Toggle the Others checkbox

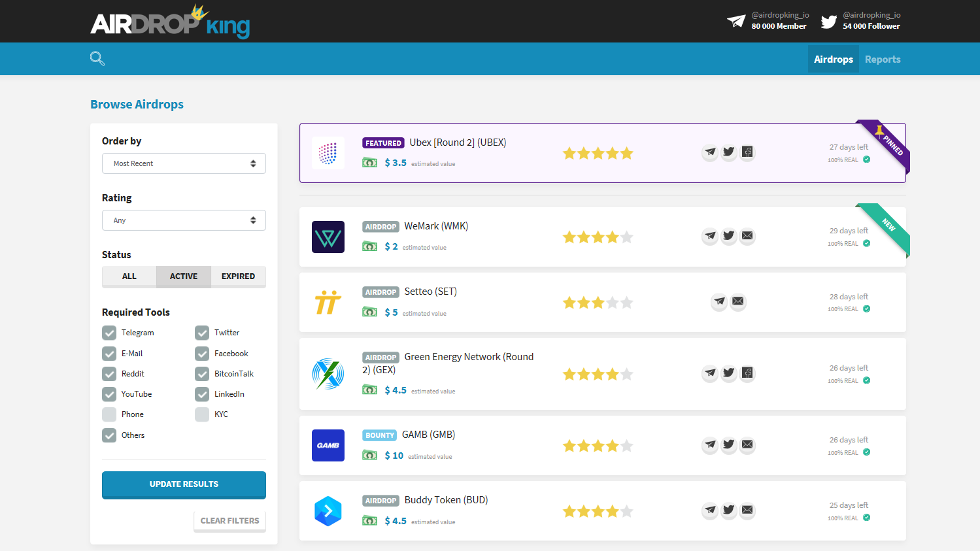pyautogui.click(x=109, y=435)
